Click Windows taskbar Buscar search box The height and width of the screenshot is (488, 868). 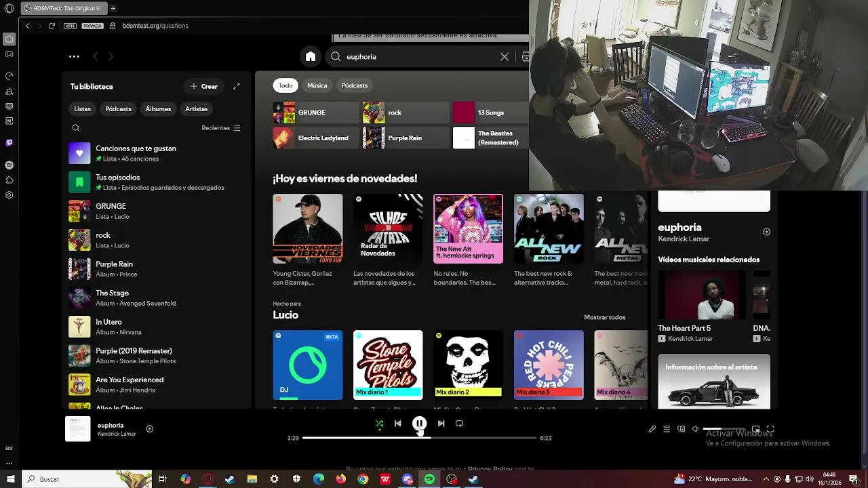point(87,479)
